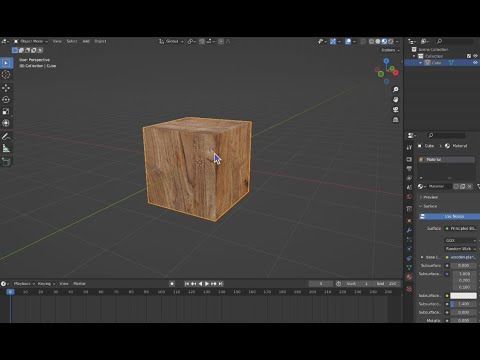The image size is (480, 360).
Task: Open the timeline Keying menu
Action: pos(46,284)
